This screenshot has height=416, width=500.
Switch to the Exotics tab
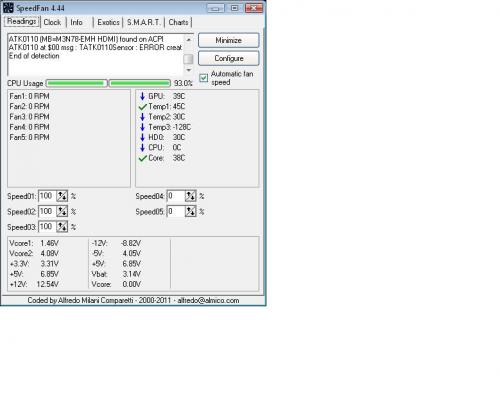click(108, 22)
